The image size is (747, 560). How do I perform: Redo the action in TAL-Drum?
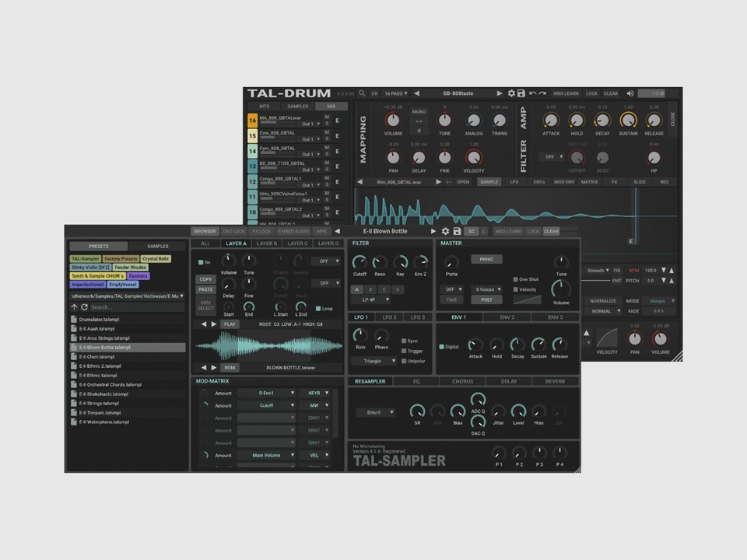tap(542, 93)
